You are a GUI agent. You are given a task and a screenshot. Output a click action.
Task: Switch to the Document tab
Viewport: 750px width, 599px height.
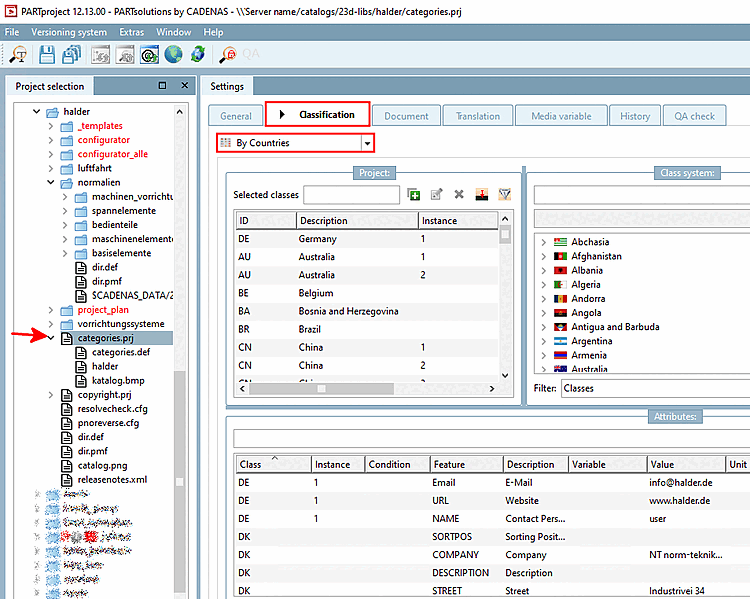click(x=406, y=116)
